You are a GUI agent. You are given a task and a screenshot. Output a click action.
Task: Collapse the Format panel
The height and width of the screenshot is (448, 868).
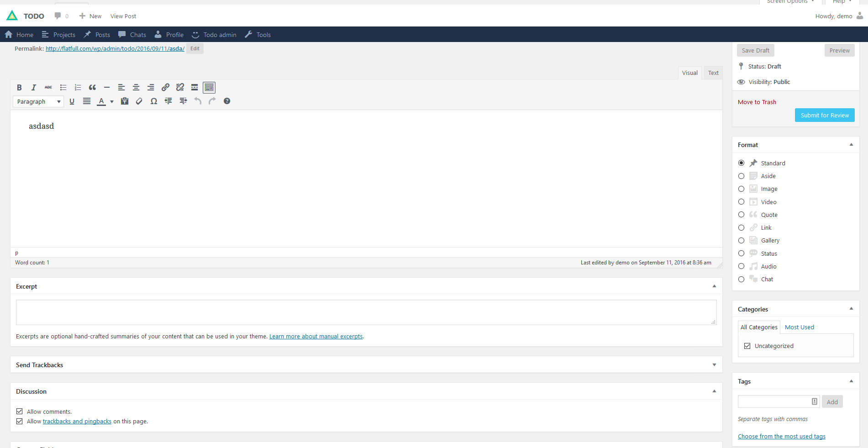click(851, 145)
